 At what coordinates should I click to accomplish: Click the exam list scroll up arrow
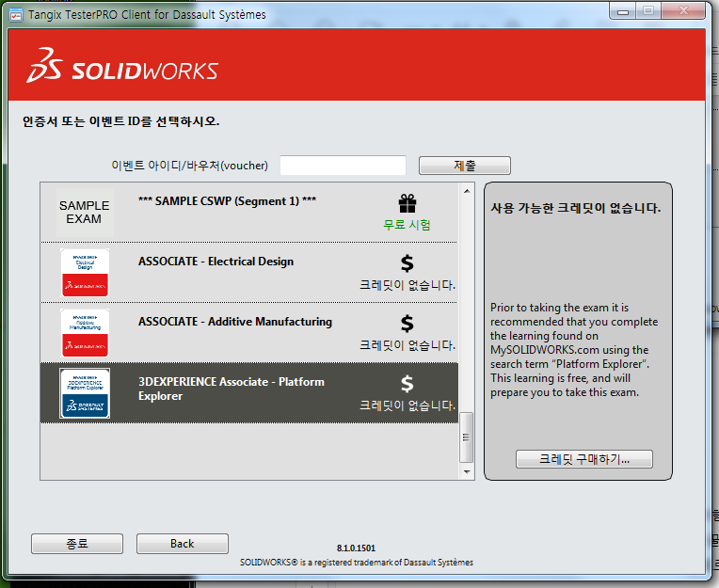pos(467,191)
